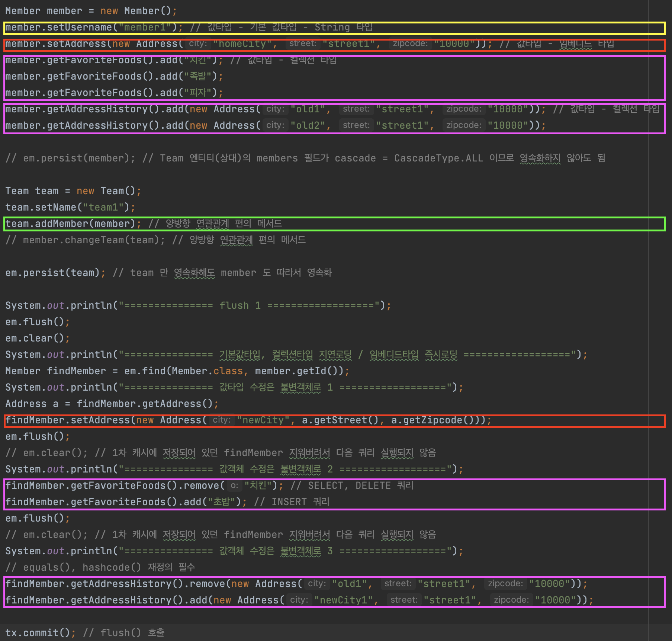Click the line 'Team team = new Team();'

[x=73, y=191]
